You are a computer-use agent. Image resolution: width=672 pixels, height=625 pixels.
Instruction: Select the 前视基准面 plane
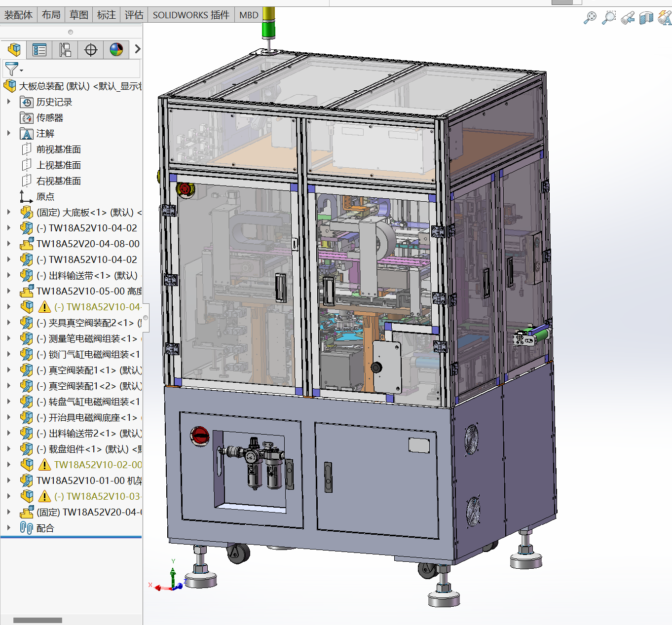(x=58, y=149)
